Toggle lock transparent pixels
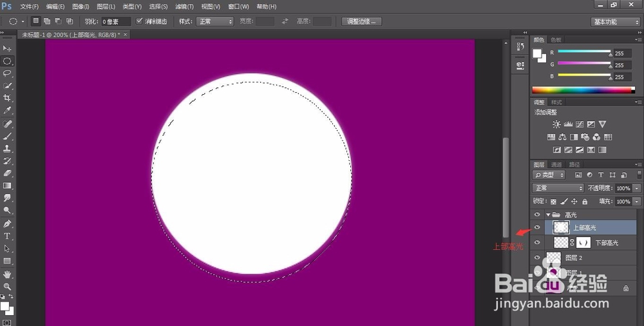644x326 pixels. pos(553,202)
